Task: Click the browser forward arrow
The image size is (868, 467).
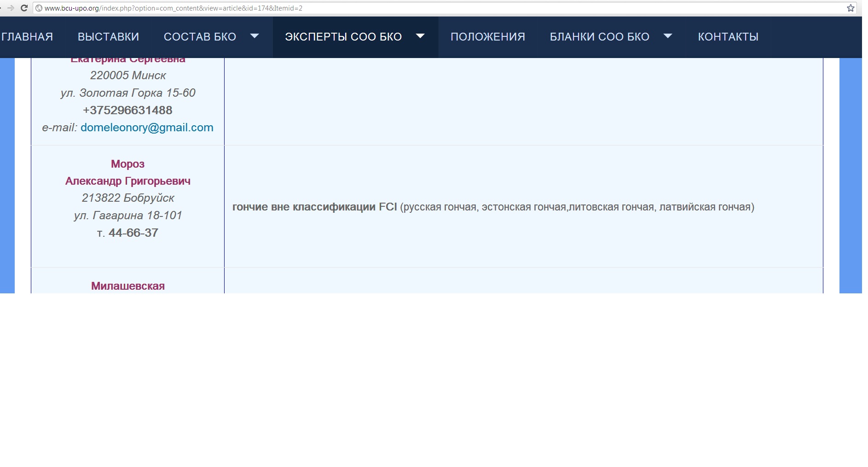Action: click(x=11, y=8)
